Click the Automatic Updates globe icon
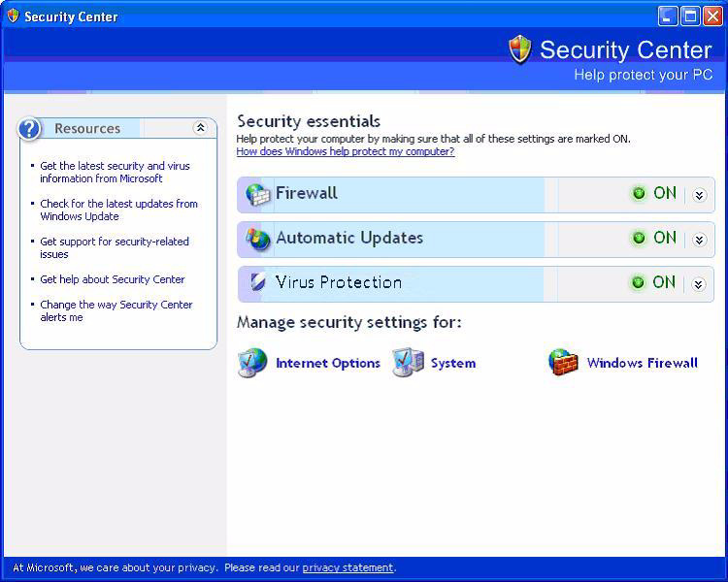728x582 pixels. pyautogui.click(x=257, y=239)
